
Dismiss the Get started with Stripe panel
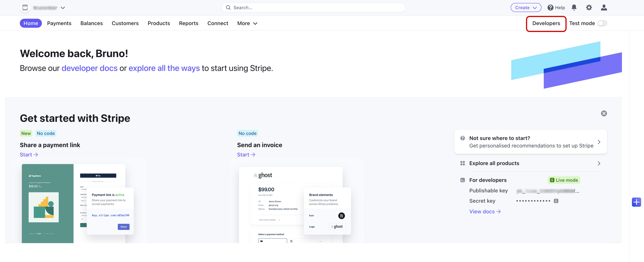point(604,113)
